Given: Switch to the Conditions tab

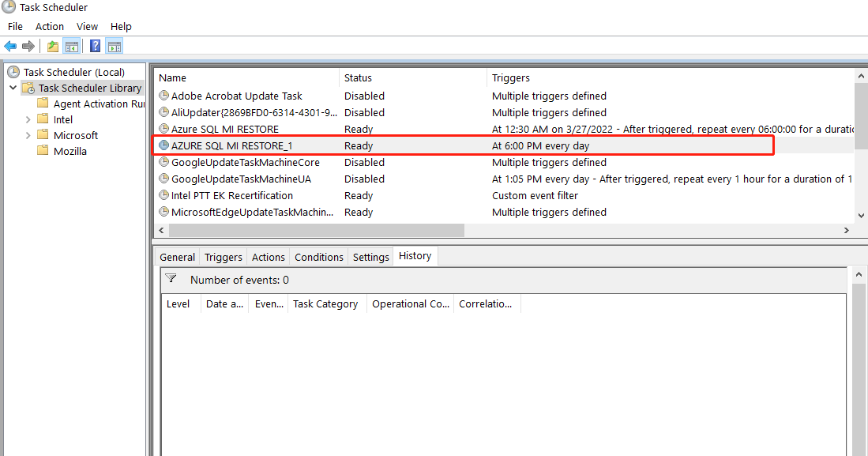Looking at the screenshot, I should (x=318, y=256).
